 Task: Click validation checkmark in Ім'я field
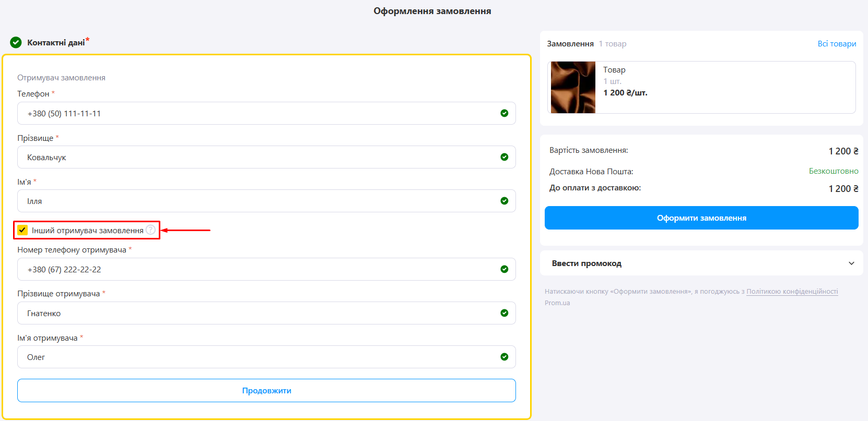[x=504, y=201]
